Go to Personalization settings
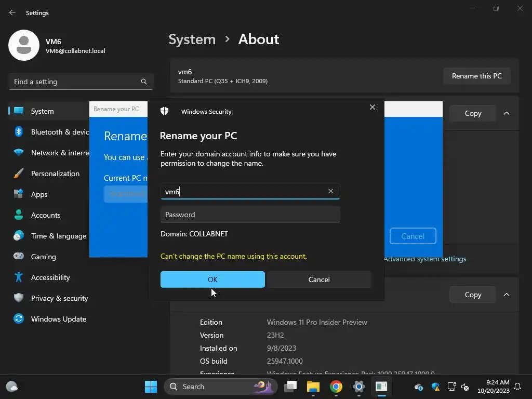 (x=49, y=174)
